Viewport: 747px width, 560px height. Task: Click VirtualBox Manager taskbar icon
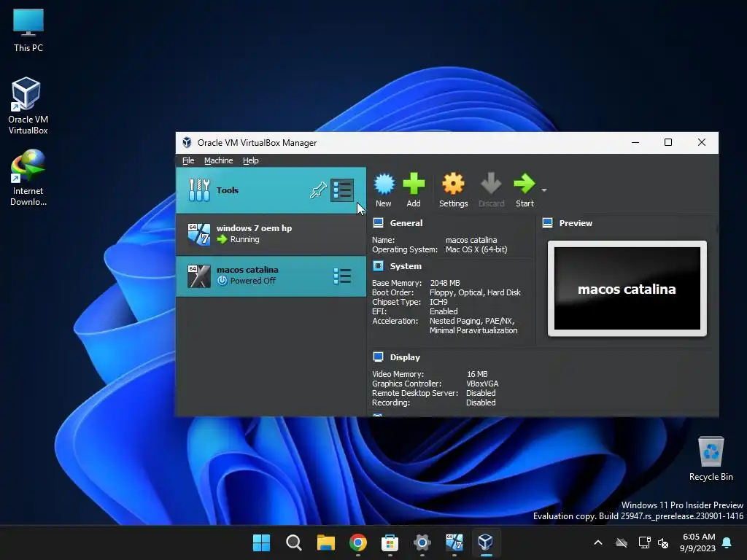(485, 542)
